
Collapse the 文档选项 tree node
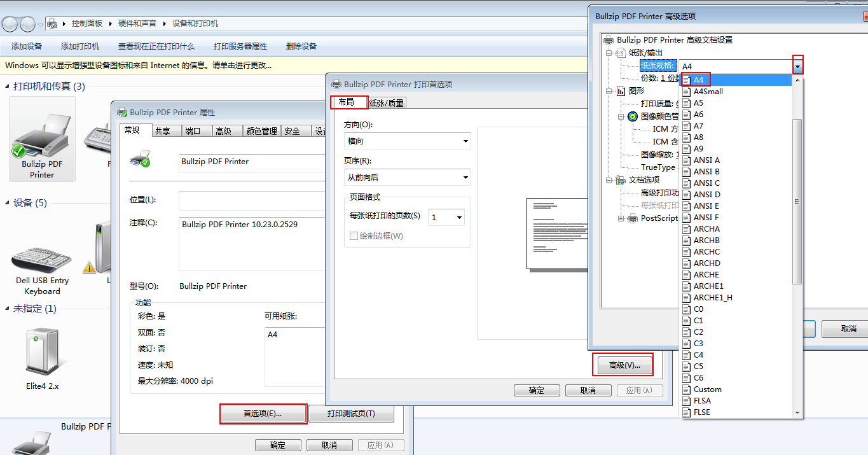(609, 180)
